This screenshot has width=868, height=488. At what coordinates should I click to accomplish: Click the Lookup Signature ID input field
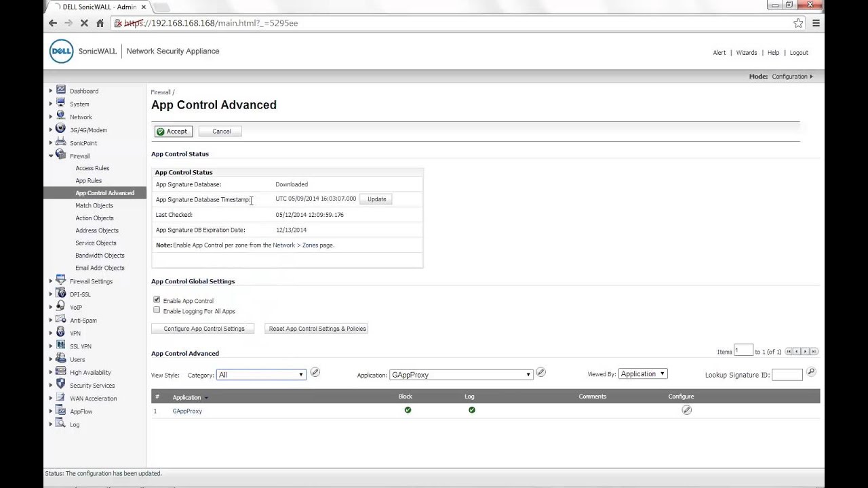tap(787, 375)
